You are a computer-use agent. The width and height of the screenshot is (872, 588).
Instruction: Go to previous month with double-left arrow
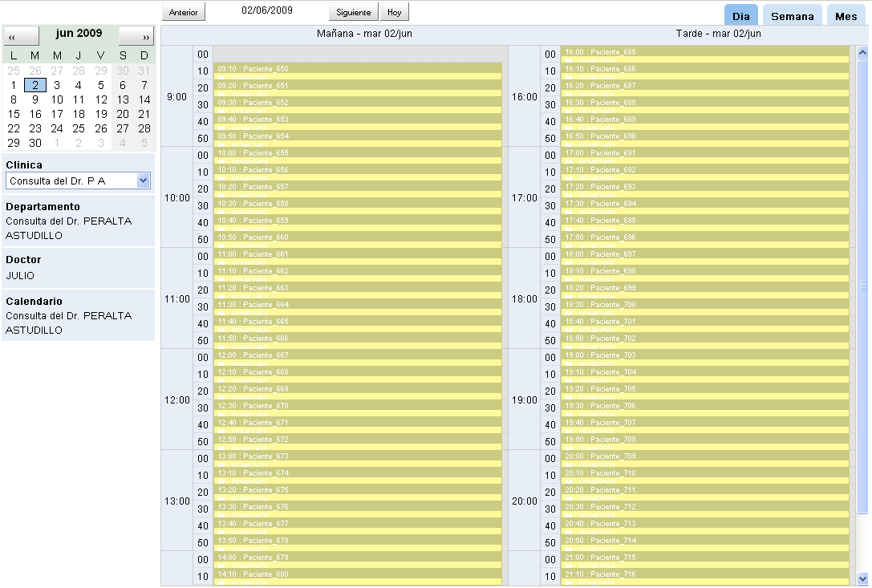(x=21, y=36)
